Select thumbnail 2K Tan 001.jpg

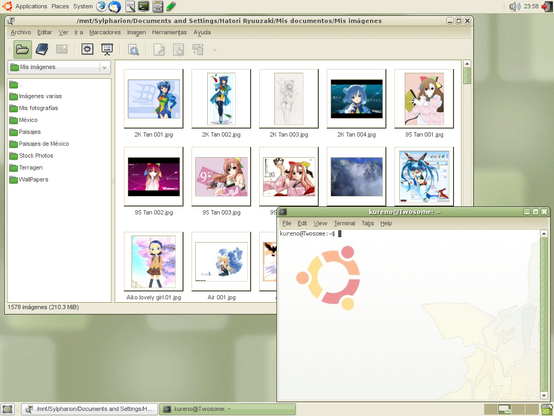click(x=154, y=99)
